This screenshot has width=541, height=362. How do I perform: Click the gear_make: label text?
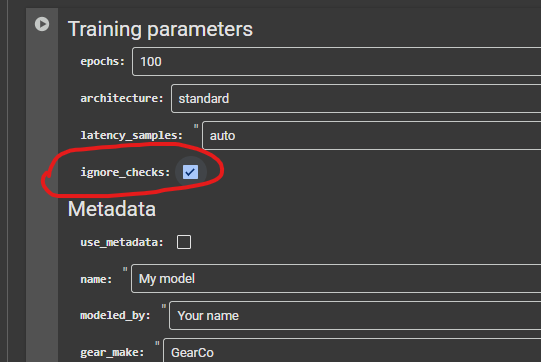pyautogui.click(x=112, y=352)
